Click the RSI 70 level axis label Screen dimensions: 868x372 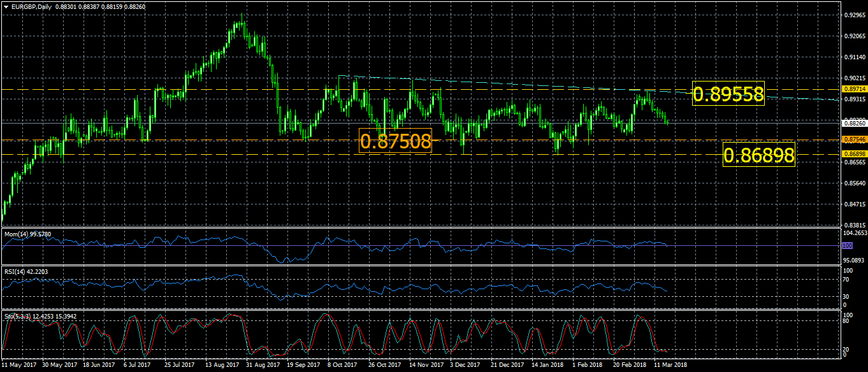[846, 280]
